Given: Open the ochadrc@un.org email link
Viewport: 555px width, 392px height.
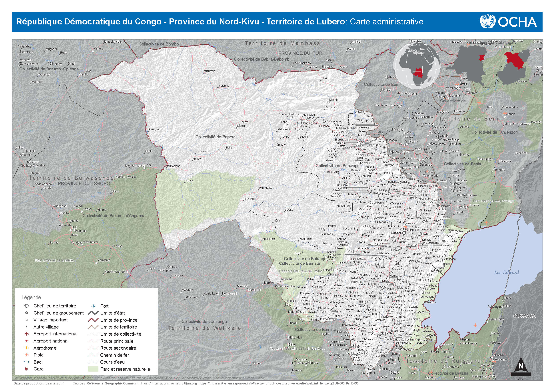Looking at the screenshot, I should [x=184, y=383].
